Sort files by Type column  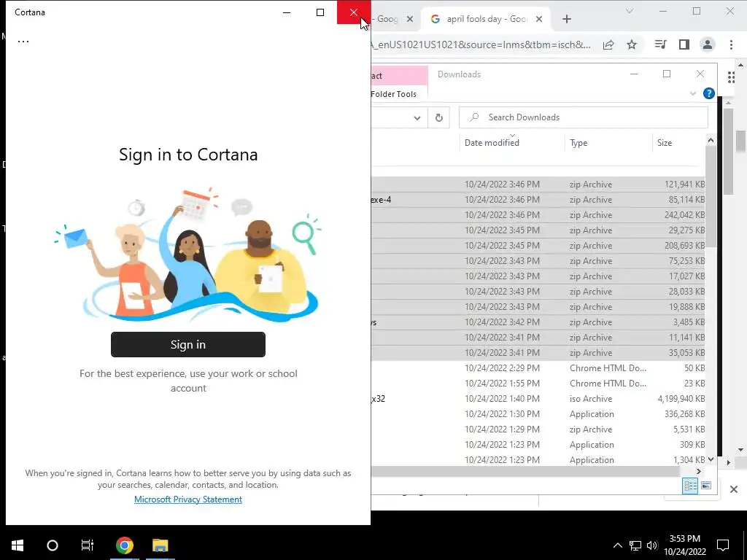[608, 142]
